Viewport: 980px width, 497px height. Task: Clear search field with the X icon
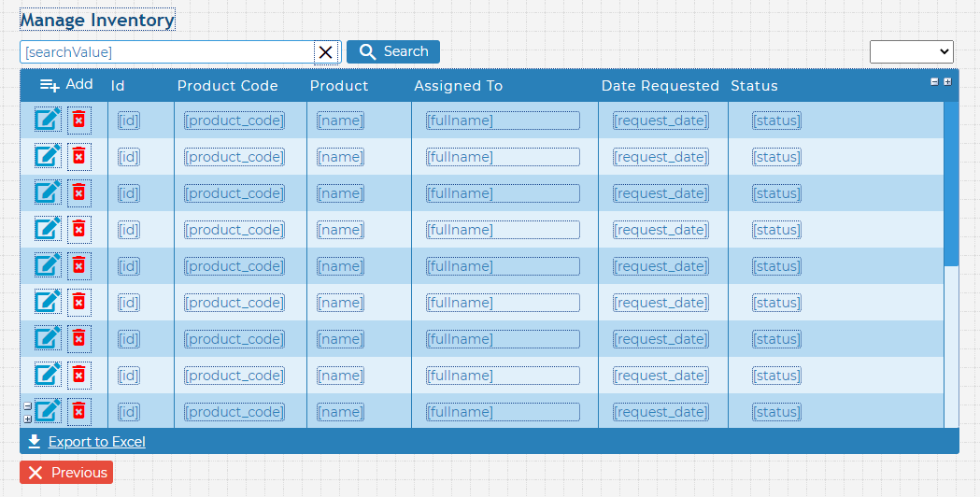[x=326, y=52]
